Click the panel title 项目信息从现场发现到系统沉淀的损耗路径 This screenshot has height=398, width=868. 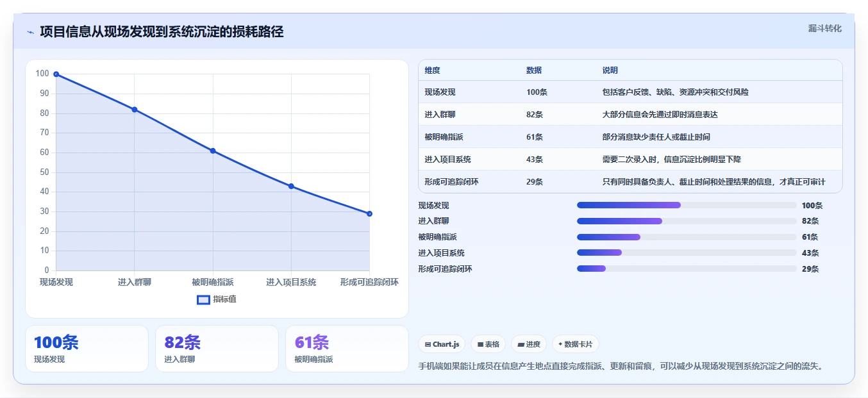coord(162,32)
